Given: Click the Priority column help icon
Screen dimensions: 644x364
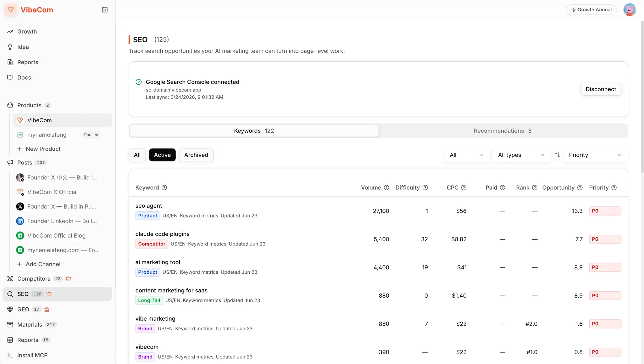Looking at the screenshot, I should point(614,188).
